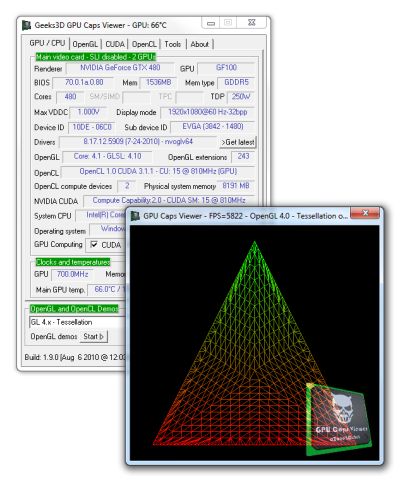Screen dimensions: 400x485
Task: Start the OpenGL demo
Action: pyautogui.click(x=93, y=337)
